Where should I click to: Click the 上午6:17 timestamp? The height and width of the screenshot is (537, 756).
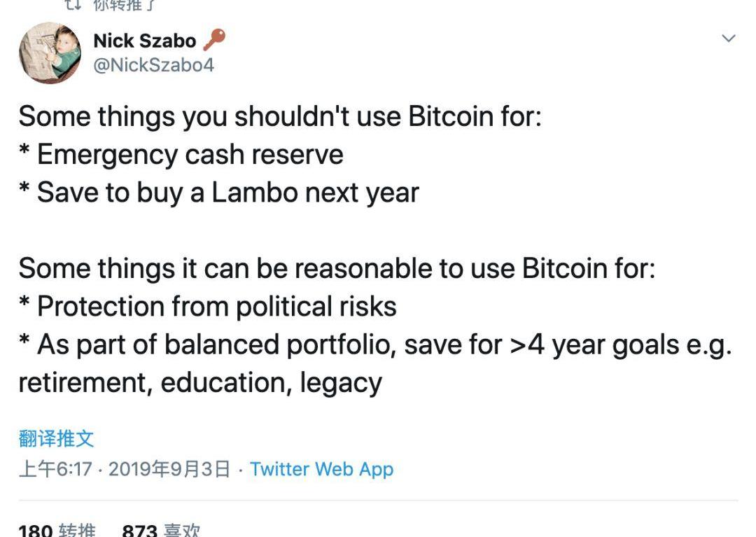tap(55, 469)
